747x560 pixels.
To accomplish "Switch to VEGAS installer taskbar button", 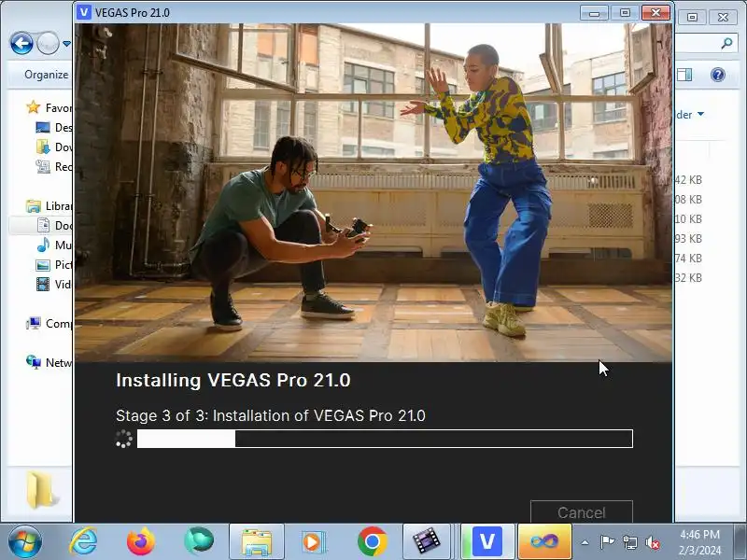I will (487, 541).
